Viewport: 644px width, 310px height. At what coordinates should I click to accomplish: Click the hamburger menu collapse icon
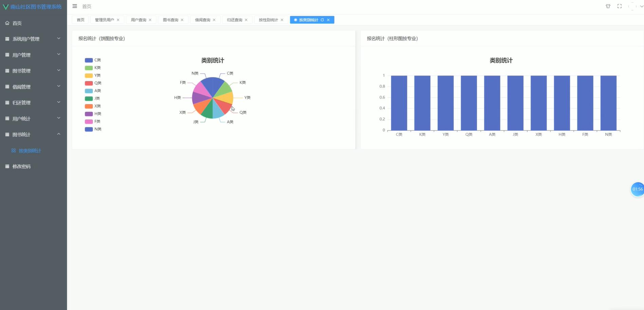point(75,6)
